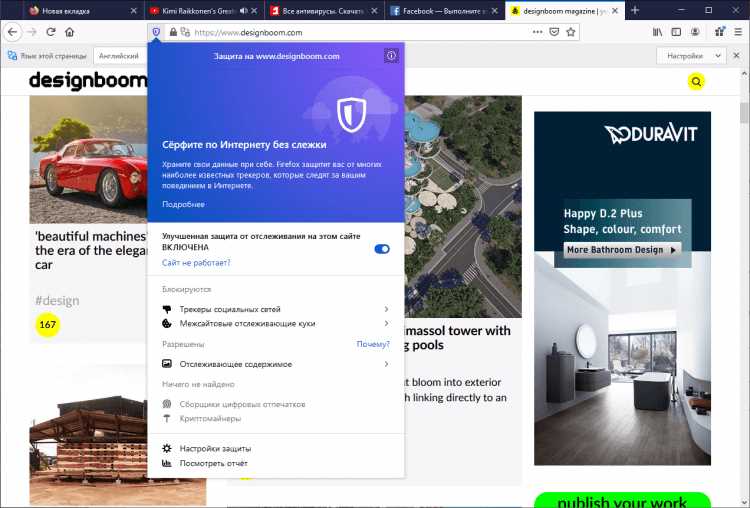
Task: Mute the Kimi Raikkonen YouTube tab audio
Action: (243, 10)
